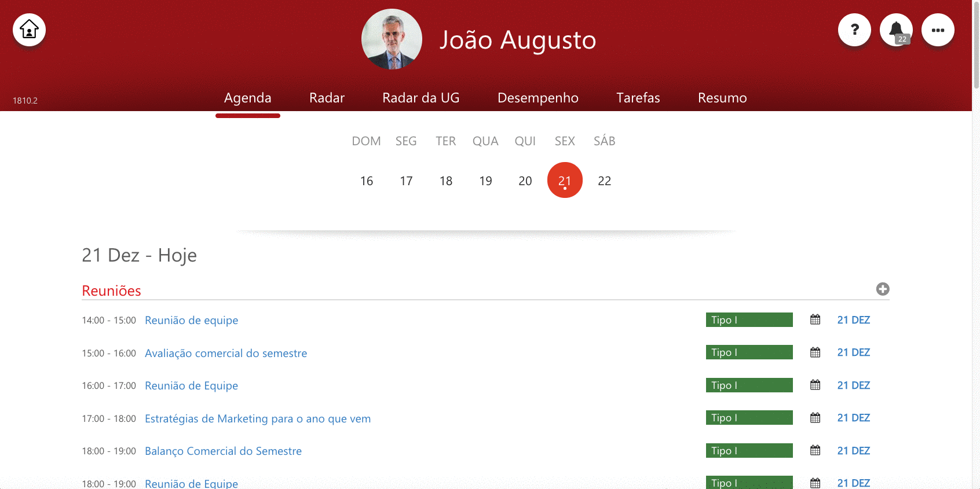Click the Reuniões section heading
Viewport: 980px width, 489px height.
pyautogui.click(x=111, y=291)
